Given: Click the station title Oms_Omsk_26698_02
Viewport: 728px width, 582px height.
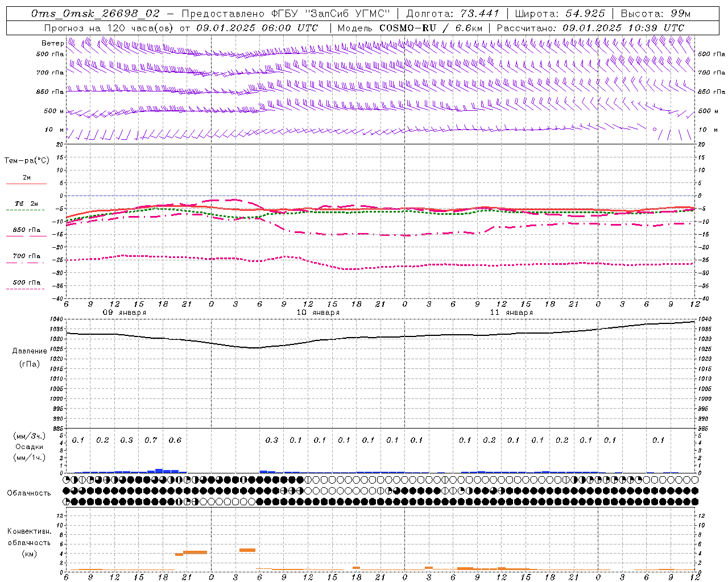Looking at the screenshot, I should pos(96,14).
